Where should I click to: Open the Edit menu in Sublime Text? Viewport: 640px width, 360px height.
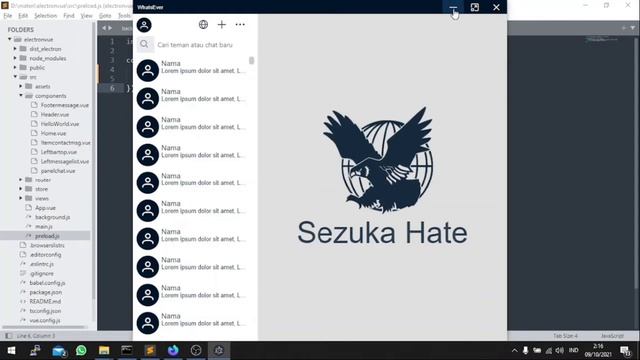point(23,16)
